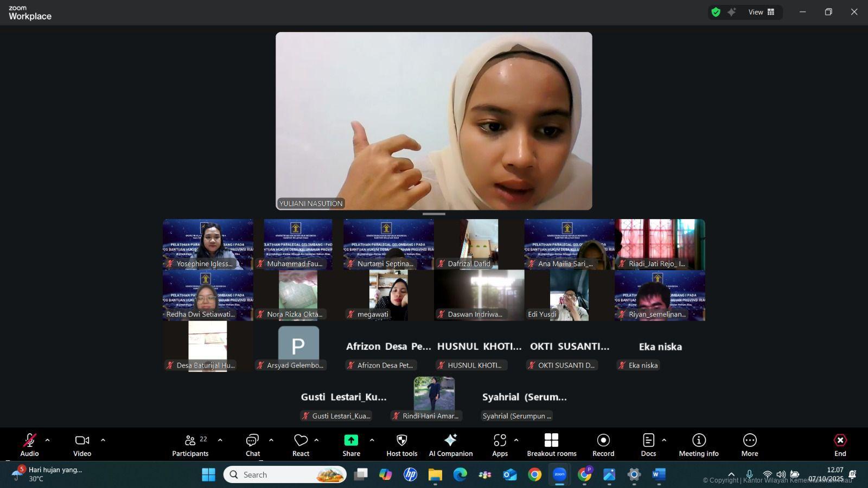
Task: Launch the AI Companion sparkle icon
Action: (x=450, y=440)
